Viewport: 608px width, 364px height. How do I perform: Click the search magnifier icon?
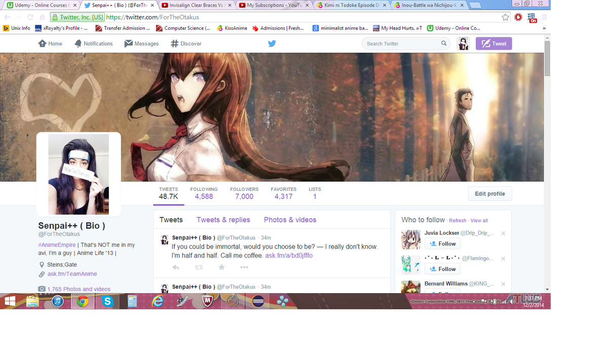click(x=444, y=44)
